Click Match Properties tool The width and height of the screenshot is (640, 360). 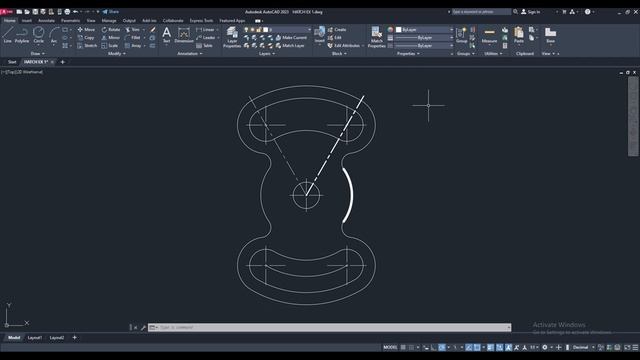pos(376,37)
